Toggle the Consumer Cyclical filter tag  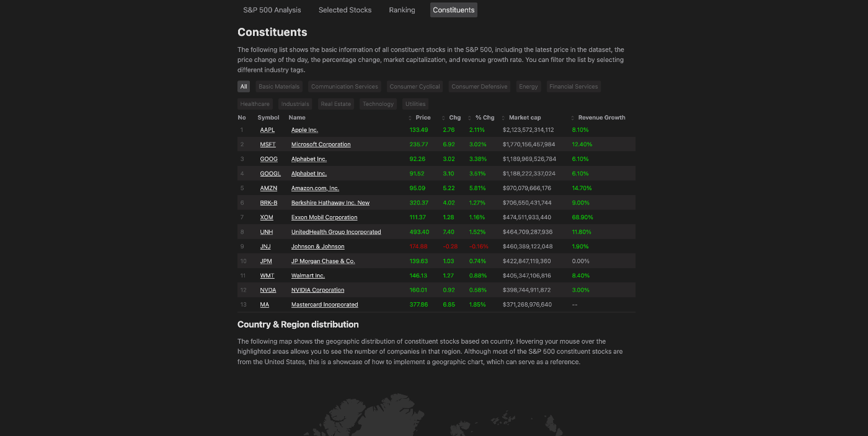click(x=415, y=87)
